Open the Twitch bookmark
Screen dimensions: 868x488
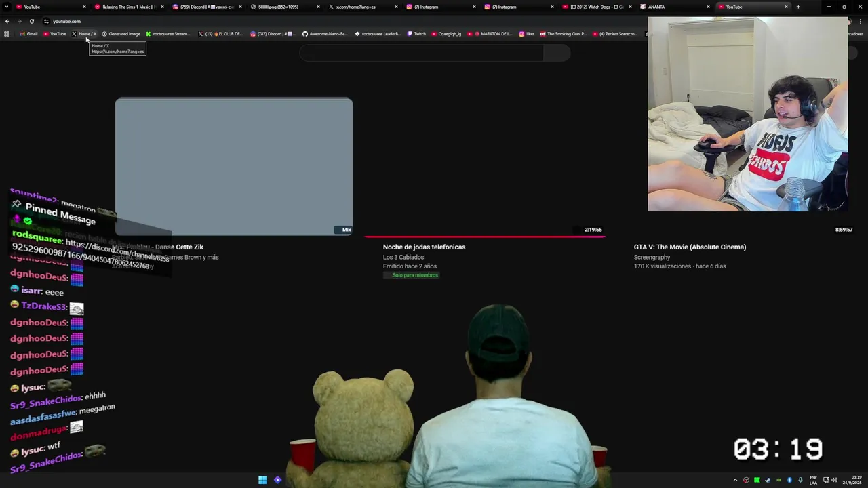click(416, 34)
